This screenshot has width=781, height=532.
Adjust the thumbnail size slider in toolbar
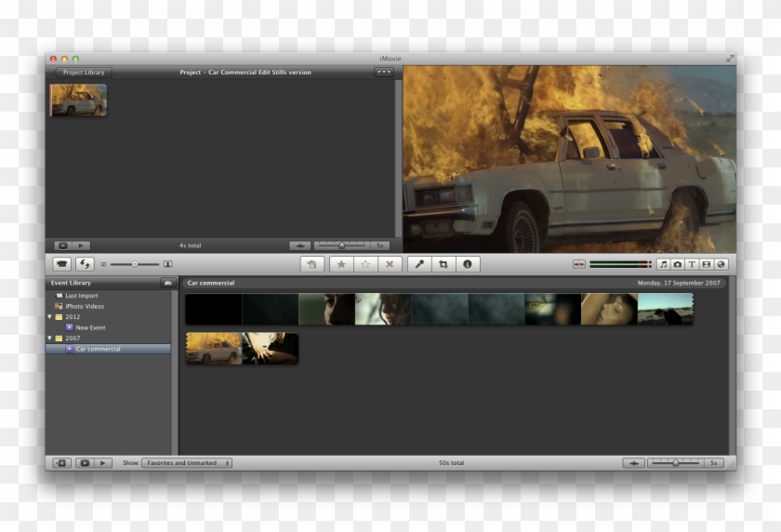click(135, 264)
